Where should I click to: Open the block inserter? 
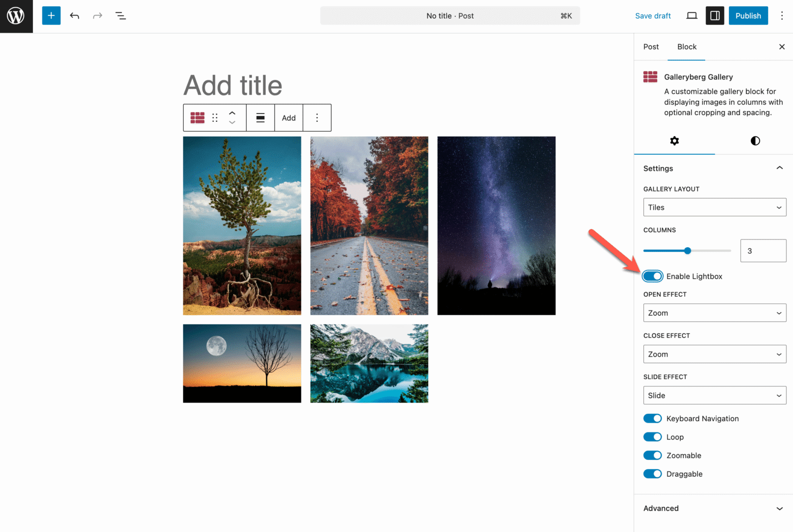click(51, 15)
